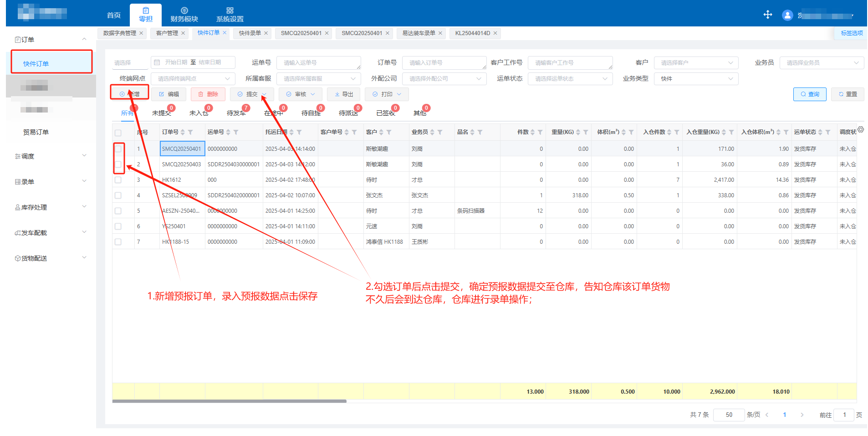Close the KL25044014D tab
The height and width of the screenshot is (436, 868).
tap(495, 33)
